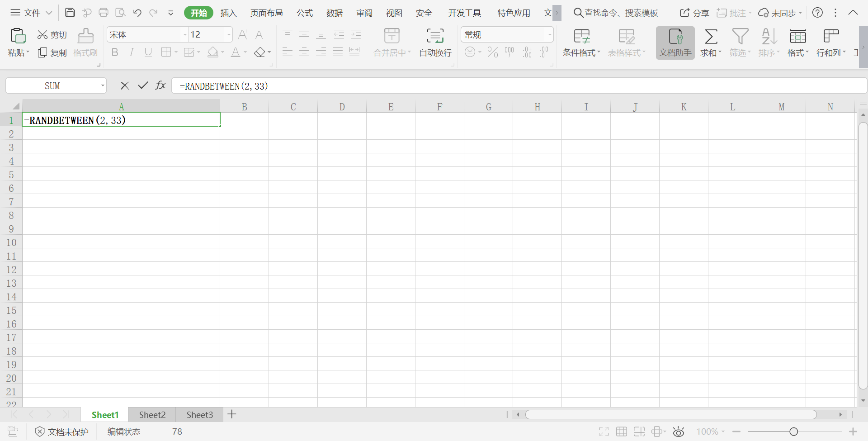The width and height of the screenshot is (868, 441).
Task: Switch to Sheet2 tab
Action: (x=152, y=415)
